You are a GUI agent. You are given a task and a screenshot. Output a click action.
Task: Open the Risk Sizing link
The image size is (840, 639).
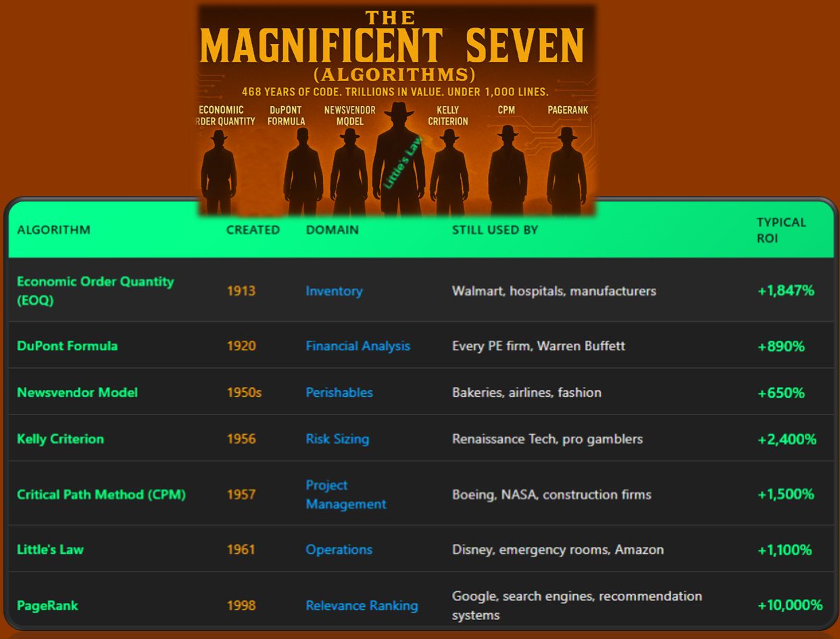(337, 438)
